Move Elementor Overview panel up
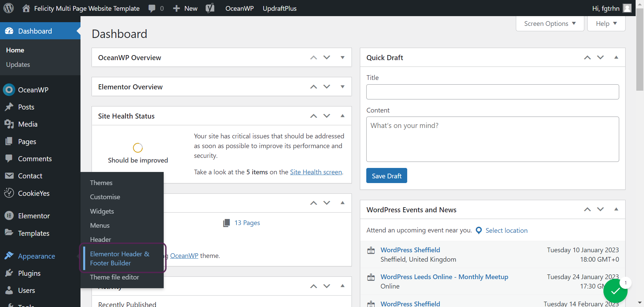644x307 pixels. pyautogui.click(x=314, y=87)
